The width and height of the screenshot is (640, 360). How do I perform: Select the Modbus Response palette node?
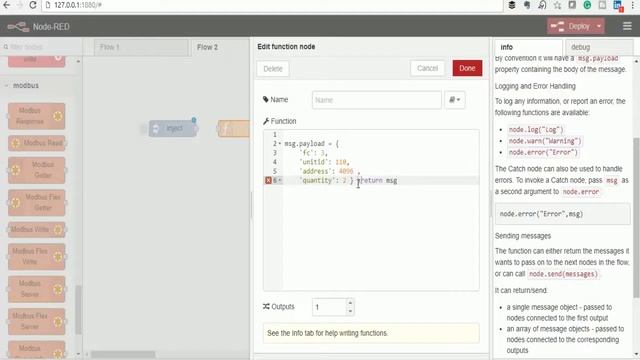click(x=36, y=116)
